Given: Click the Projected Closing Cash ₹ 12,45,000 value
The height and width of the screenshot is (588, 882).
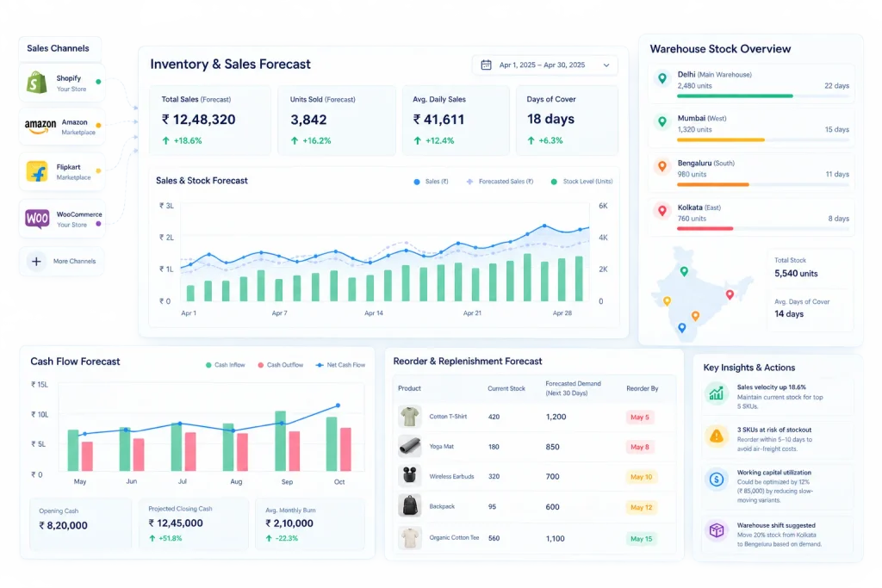Looking at the screenshot, I should (x=176, y=523).
